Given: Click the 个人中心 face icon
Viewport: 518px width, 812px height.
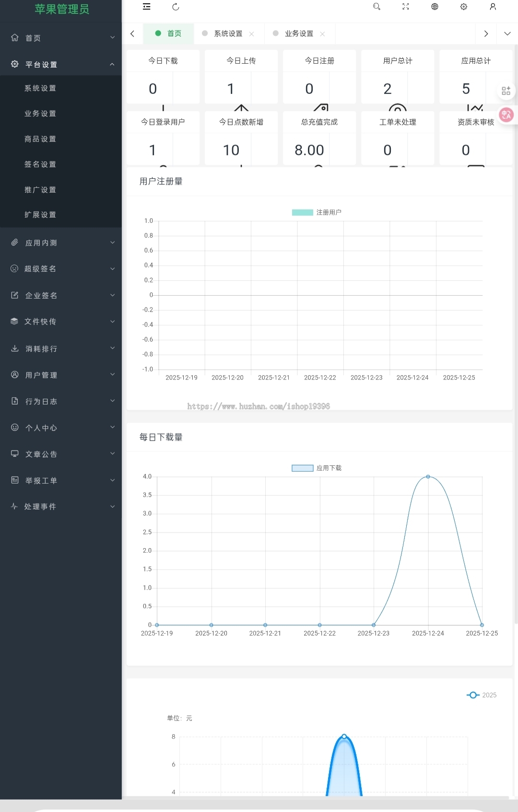Looking at the screenshot, I should tap(15, 428).
